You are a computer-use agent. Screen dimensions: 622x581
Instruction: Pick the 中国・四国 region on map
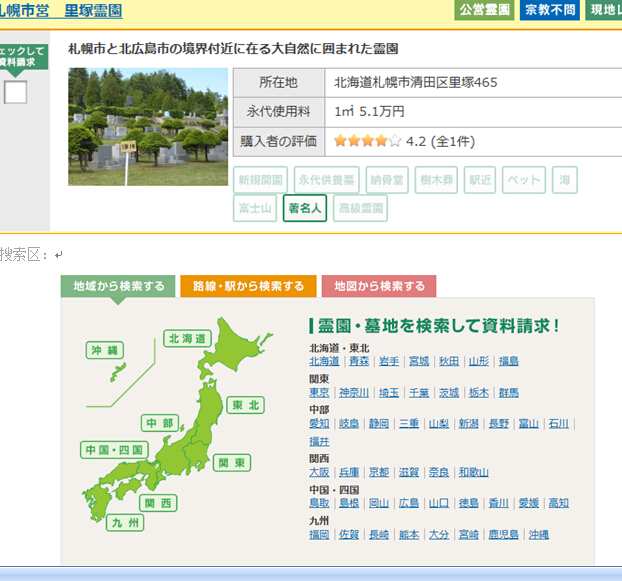point(112,449)
